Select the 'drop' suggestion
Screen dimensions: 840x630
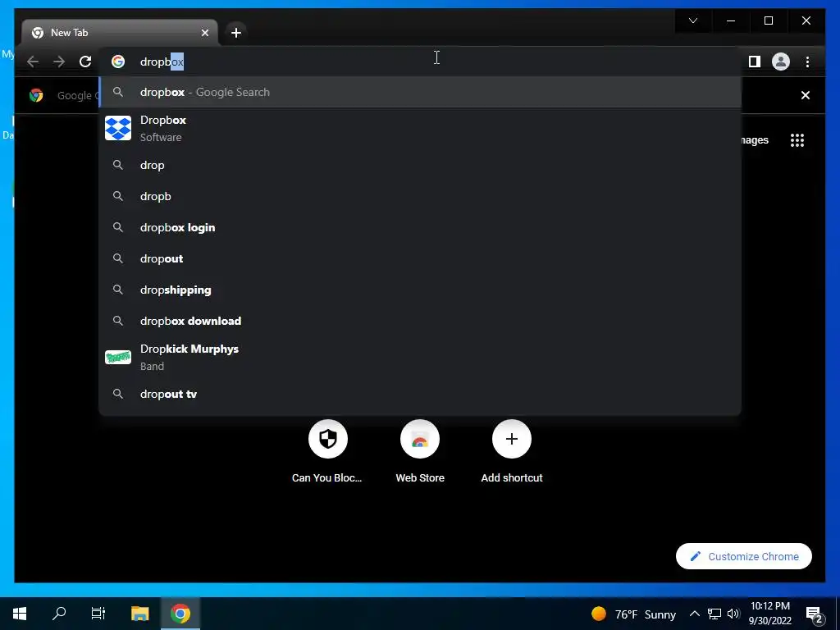pos(420,165)
